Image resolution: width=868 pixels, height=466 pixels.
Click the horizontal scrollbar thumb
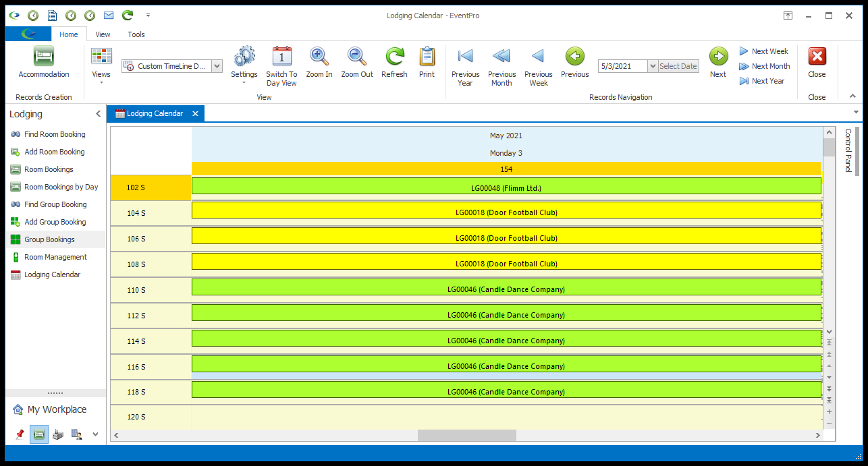click(467, 436)
